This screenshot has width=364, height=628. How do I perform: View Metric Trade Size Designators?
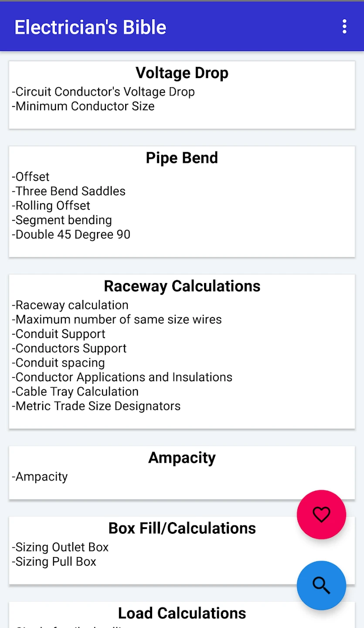pos(96,406)
